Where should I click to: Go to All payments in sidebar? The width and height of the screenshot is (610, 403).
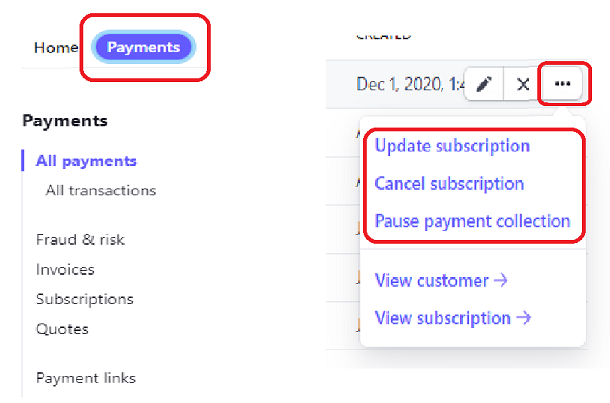(x=86, y=161)
